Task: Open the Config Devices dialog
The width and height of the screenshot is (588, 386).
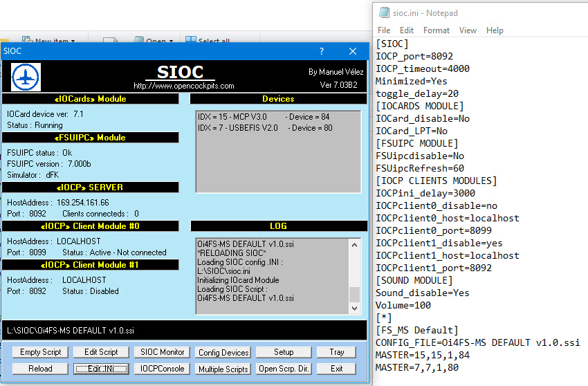Action: coord(223,353)
